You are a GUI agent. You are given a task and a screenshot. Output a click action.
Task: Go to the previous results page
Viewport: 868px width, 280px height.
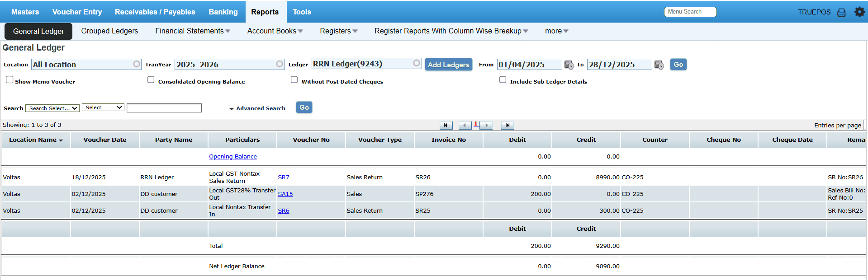[465, 126]
